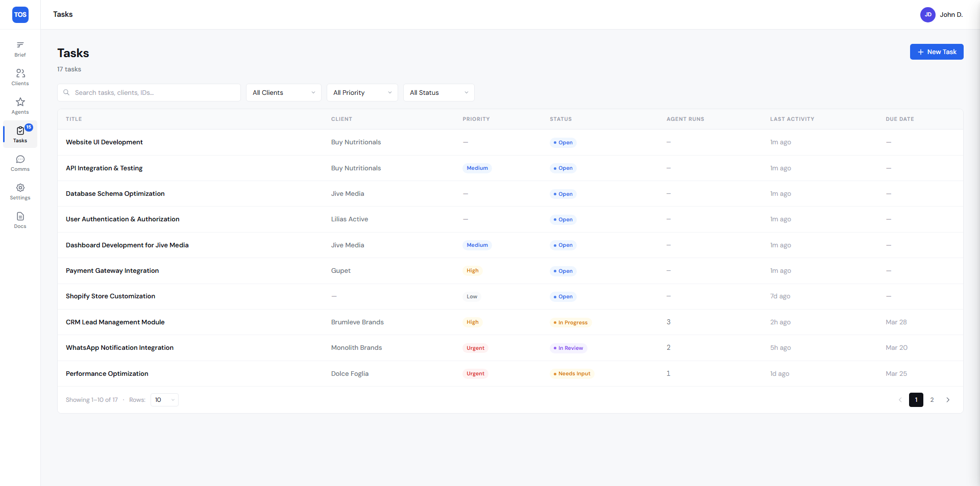Screen dimensions: 980x486
Task: Open WhatsApp Notification Integration task
Action: 119,348
